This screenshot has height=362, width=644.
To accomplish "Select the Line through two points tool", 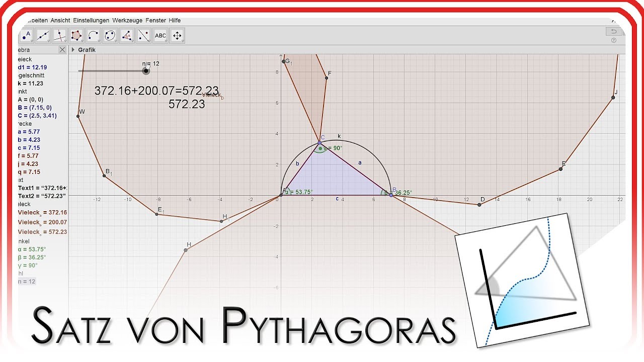I will [43, 35].
